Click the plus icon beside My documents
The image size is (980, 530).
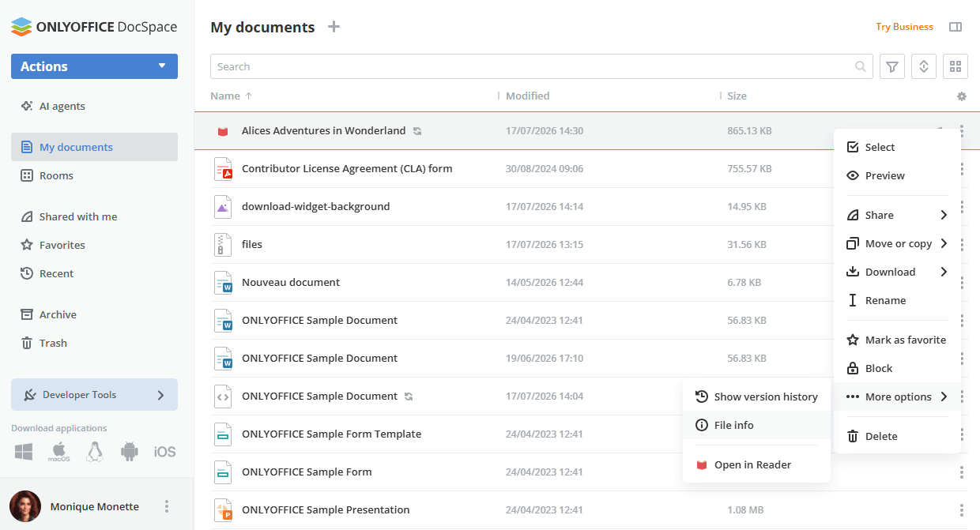pyautogui.click(x=334, y=27)
